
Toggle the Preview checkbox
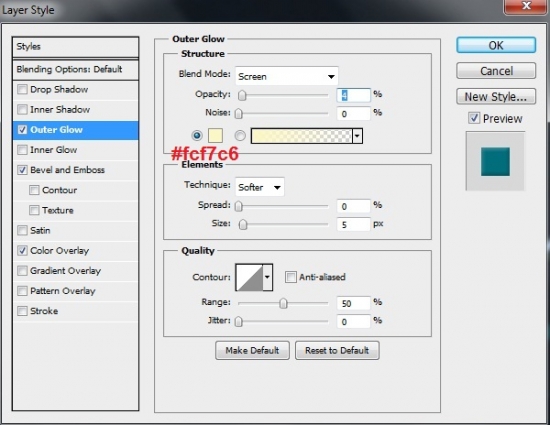(474, 118)
